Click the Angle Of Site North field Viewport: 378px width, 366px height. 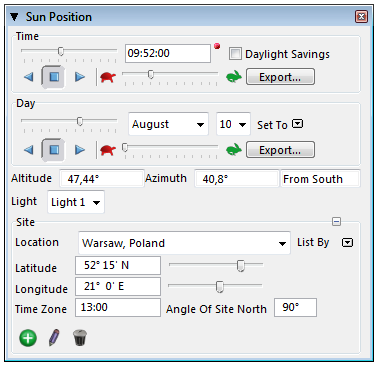(x=295, y=307)
